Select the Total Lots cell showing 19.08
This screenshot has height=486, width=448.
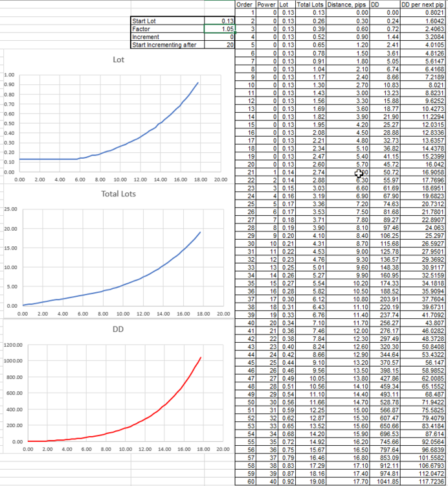311,481
